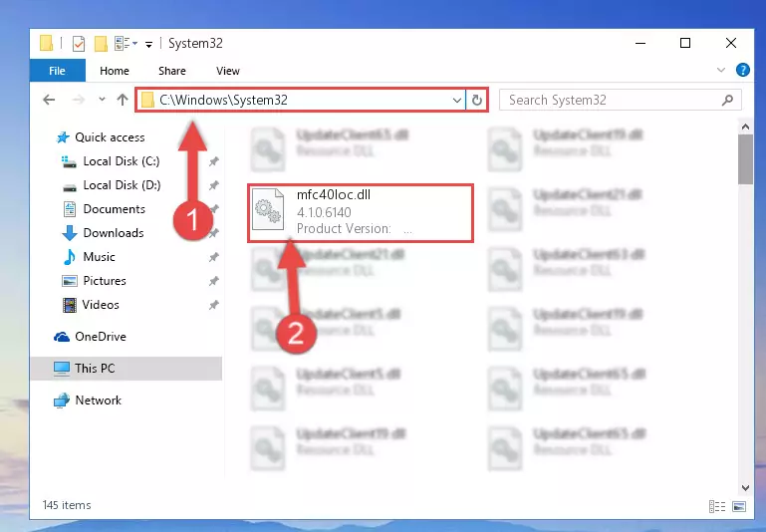Click the Music note icon

pyautogui.click(x=70, y=257)
